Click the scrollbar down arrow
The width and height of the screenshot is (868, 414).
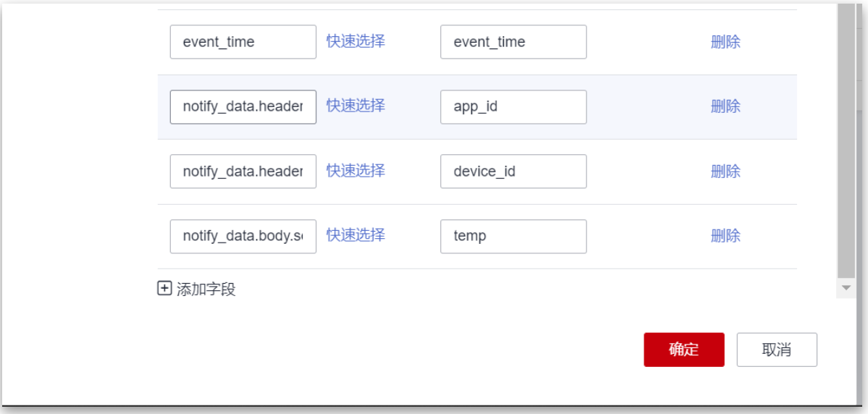846,288
